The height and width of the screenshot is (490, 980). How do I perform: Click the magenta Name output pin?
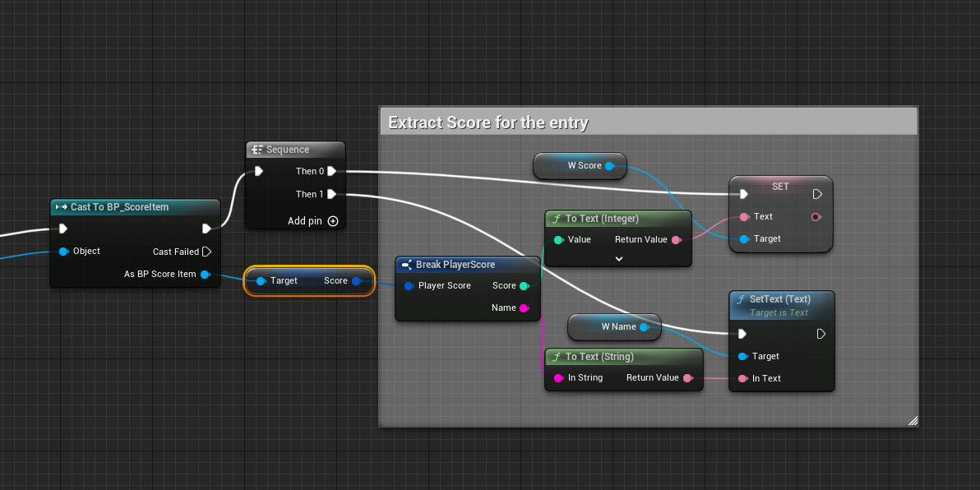click(x=524, y=308)
